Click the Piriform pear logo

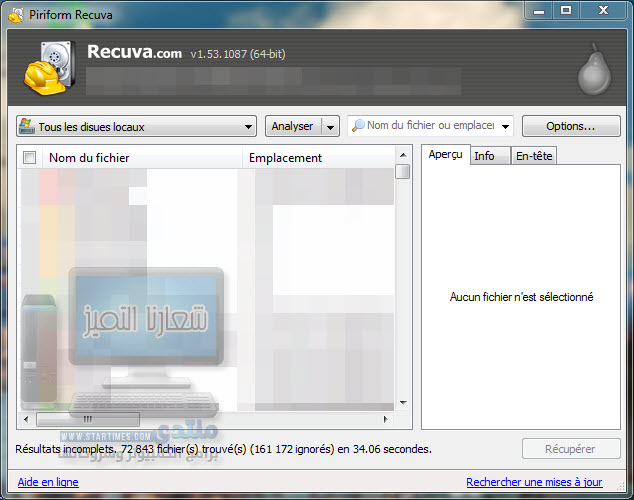(x=594, y=70)
